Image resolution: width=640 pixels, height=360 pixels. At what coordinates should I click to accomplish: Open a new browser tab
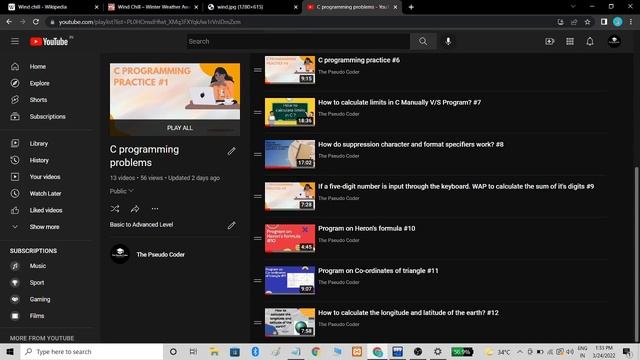(x=411, y=7)
